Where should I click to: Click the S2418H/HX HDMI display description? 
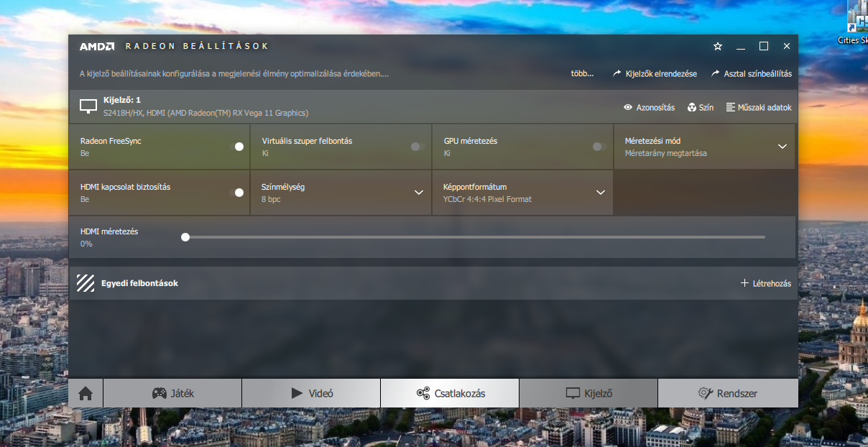click(206, 113)
